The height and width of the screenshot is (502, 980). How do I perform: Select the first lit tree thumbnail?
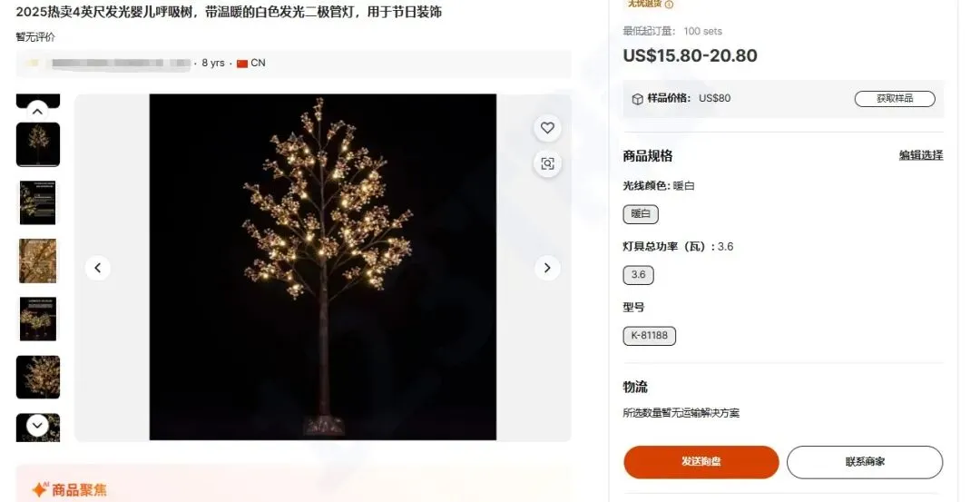click(38, 144)
